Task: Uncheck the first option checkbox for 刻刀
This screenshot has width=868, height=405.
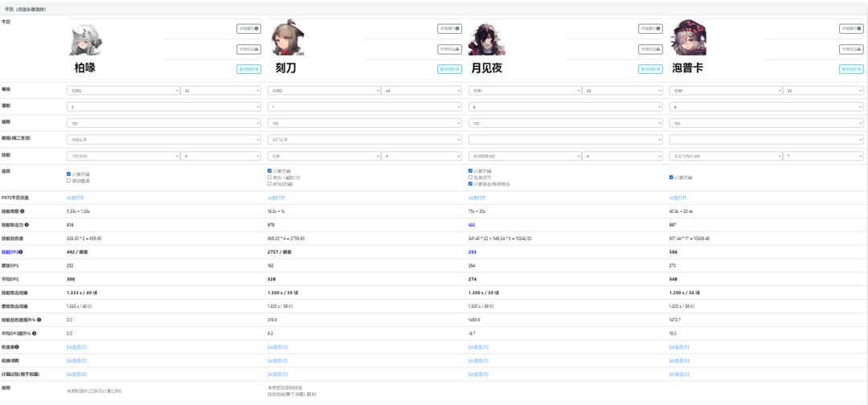Action: (269, 171)
